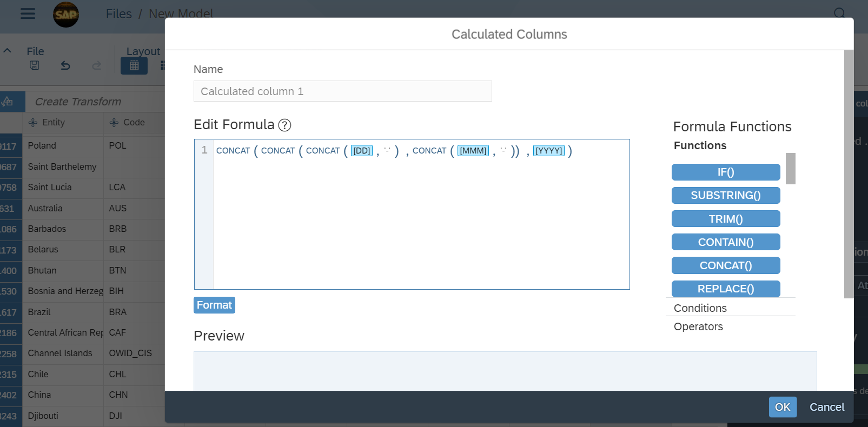868x427 pixels.
Task: Open the Layout menu
Action: [143, 51]
